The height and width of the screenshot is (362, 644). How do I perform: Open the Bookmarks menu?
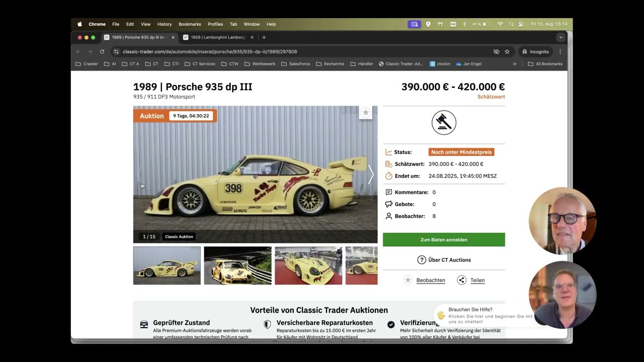coord(190,24)
